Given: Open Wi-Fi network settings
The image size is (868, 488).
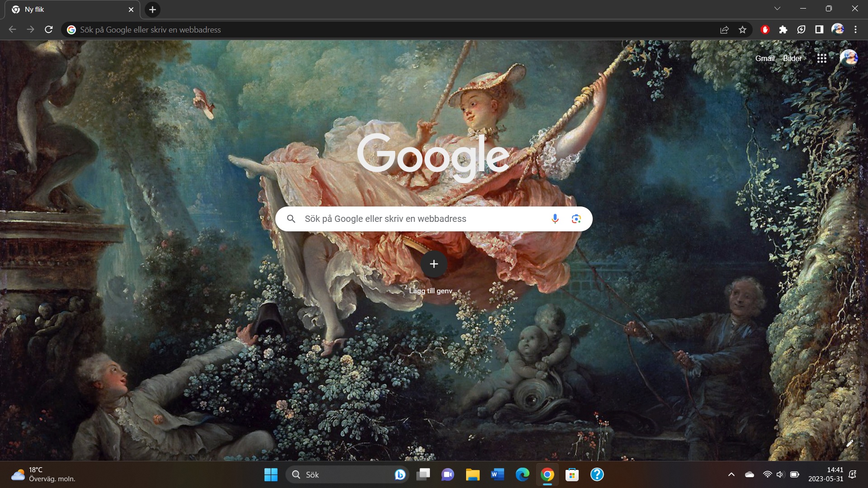Looking at the screenshot, I should click(x=767, y=474).
